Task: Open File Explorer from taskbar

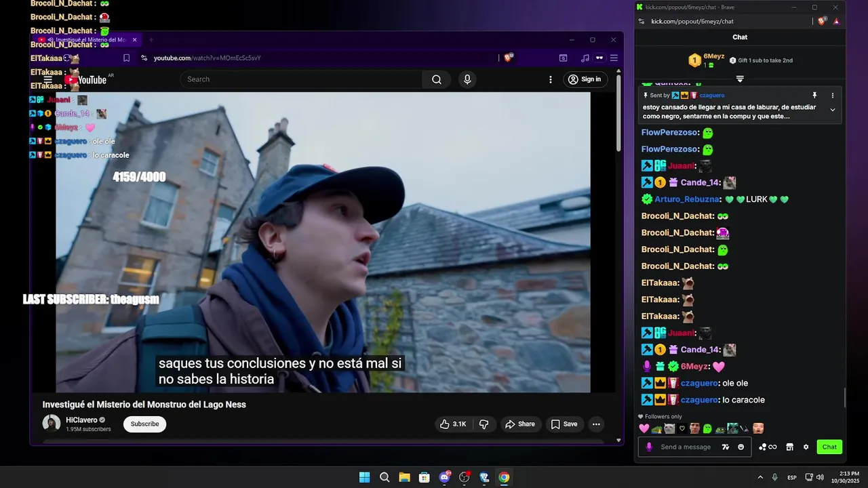Action: pos(404,477)
